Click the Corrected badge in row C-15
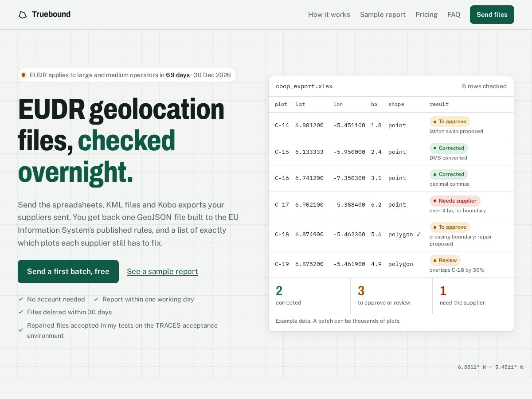 [449, 148]
